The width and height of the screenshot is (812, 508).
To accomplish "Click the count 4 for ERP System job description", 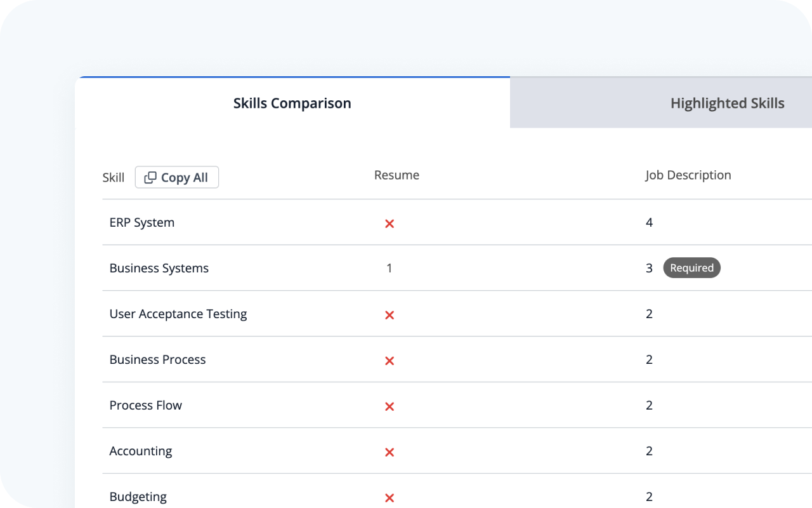I will pyautogui.click(x=649, y=222).
